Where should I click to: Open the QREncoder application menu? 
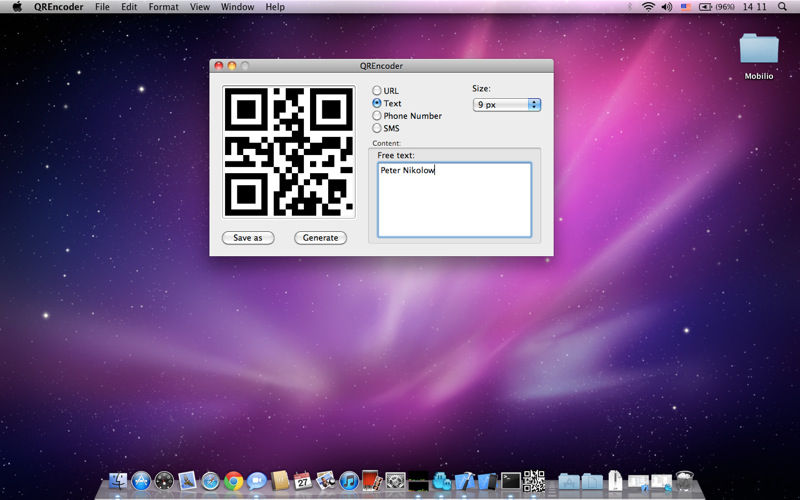click(x=59, y=7)
